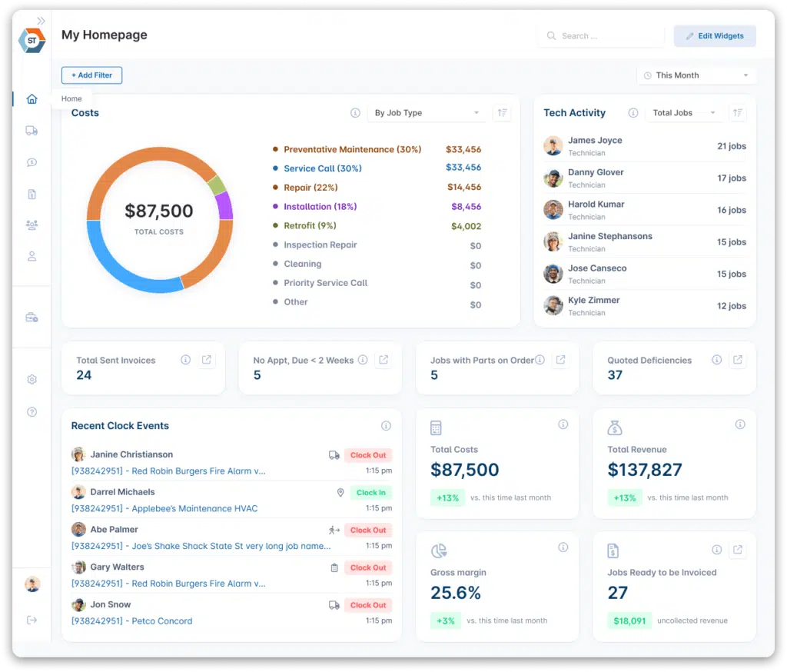The width and height of the screenshot is (787, 672).
Task: Open the help question mark icon
Action: 32,412
